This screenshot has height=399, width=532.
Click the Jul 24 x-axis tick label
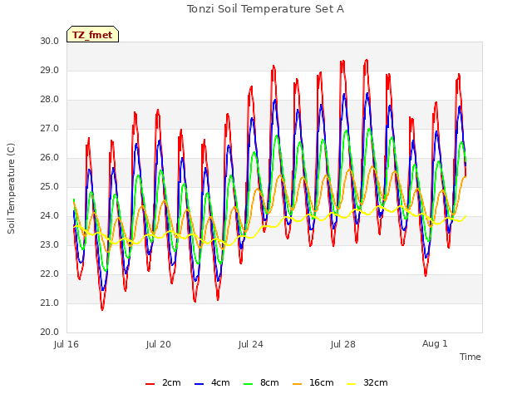coord(251,344)
